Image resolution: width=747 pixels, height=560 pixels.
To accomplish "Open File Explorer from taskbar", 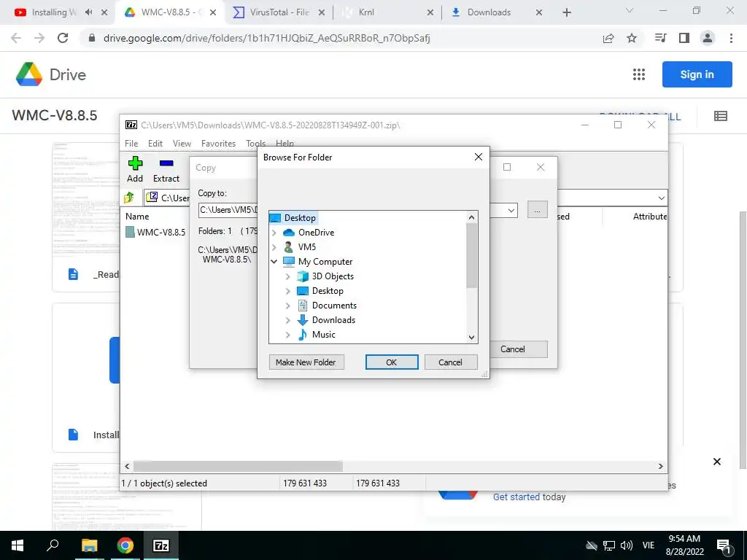I will pos(89,545).
